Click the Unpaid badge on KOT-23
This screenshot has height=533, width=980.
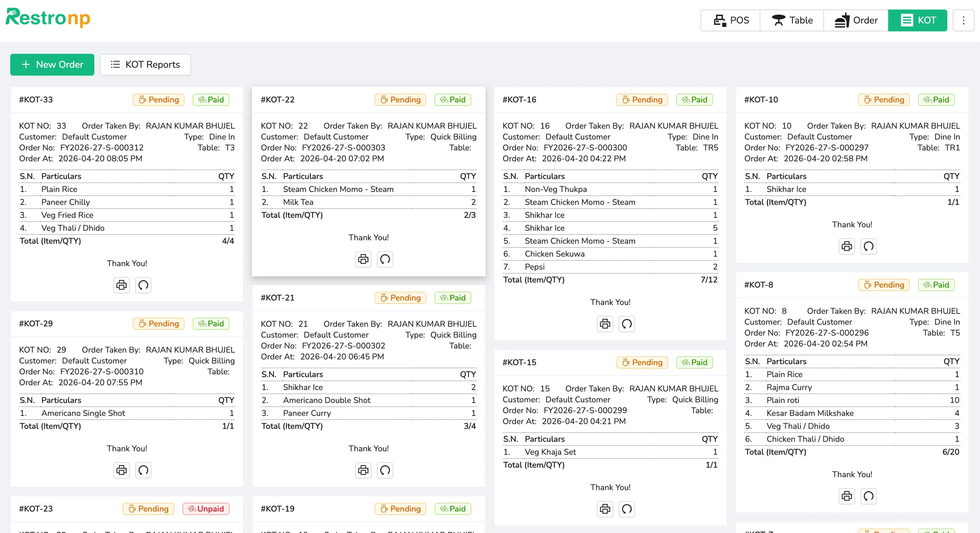point(206,509)
